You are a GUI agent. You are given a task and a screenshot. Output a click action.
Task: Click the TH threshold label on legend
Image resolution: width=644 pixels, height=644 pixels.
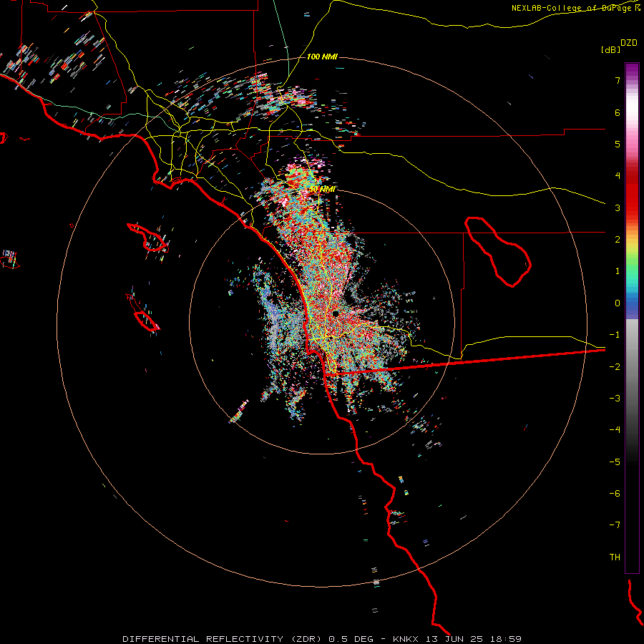(x=615, y=557)
